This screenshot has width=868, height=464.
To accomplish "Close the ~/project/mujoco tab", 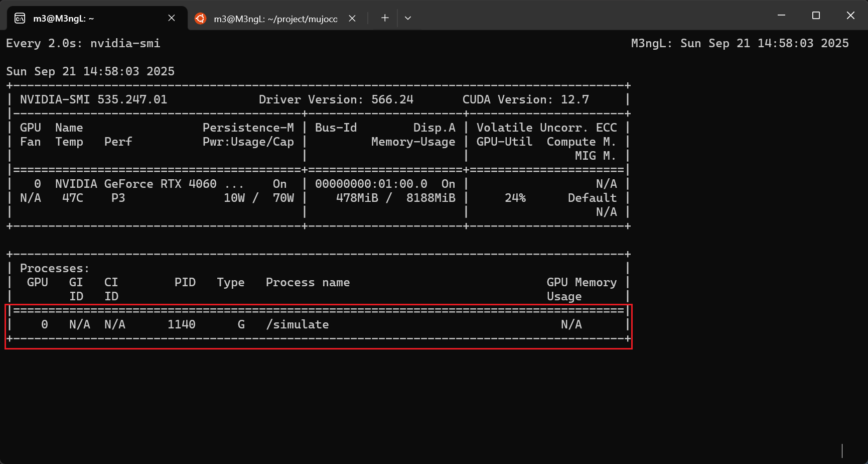I will (352, 19).
